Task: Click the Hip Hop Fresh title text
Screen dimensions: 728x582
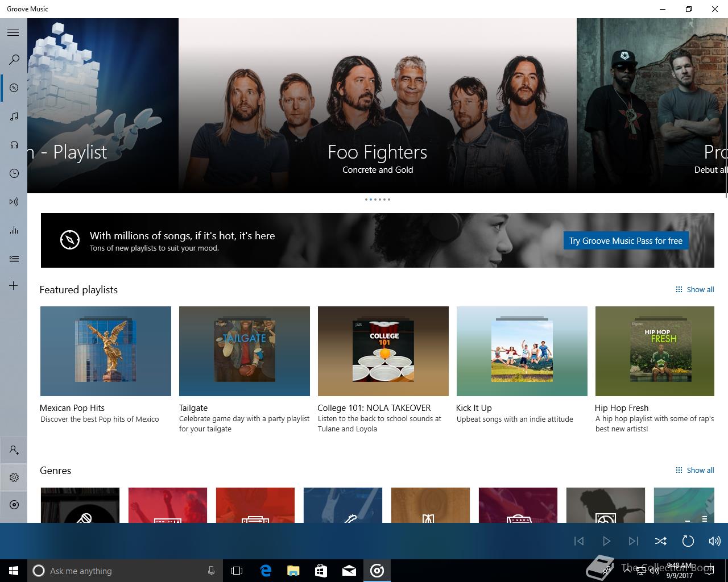Action: click(x=622, y=408)
